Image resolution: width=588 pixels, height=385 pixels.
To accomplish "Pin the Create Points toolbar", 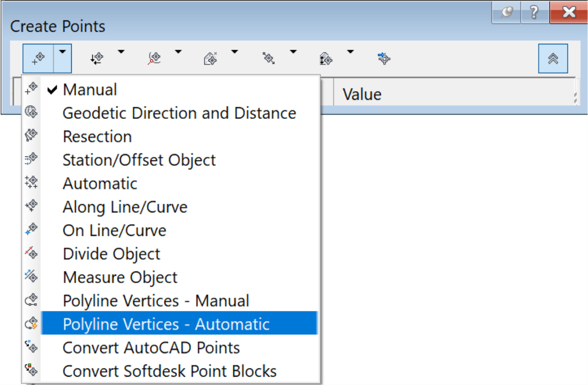I will point(507,13).
